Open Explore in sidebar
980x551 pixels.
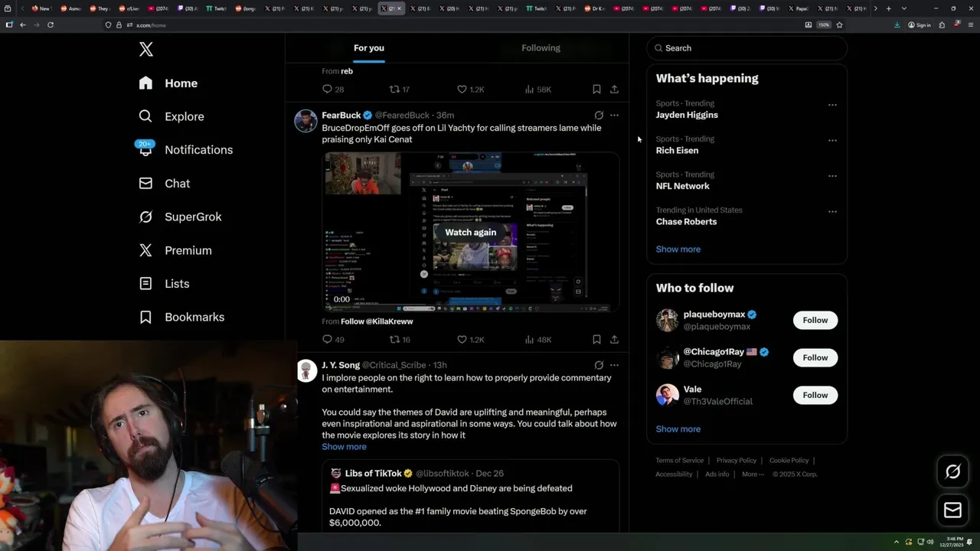pyautogui.click(x=171, y=116)
